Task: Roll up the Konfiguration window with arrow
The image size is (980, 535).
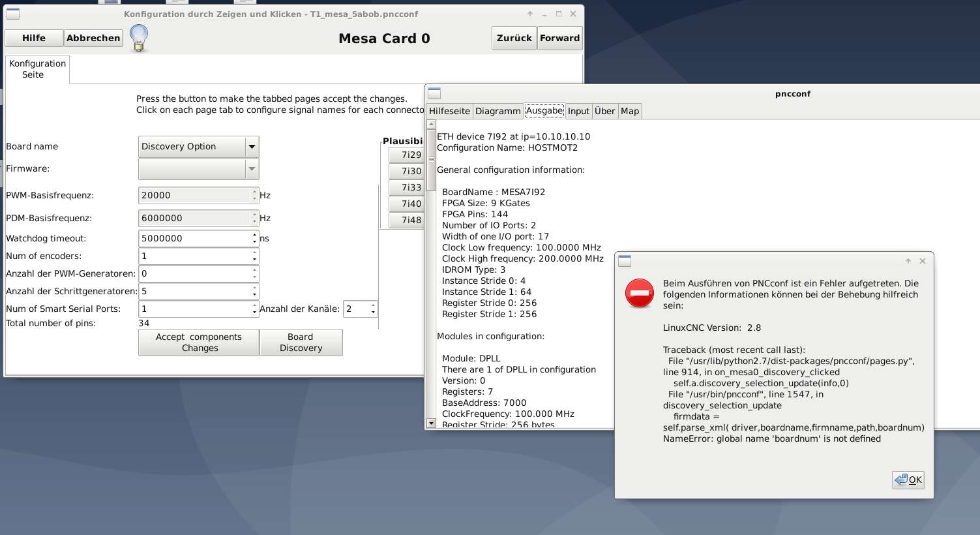Action: pyautogui.click(x=530, y=14)
